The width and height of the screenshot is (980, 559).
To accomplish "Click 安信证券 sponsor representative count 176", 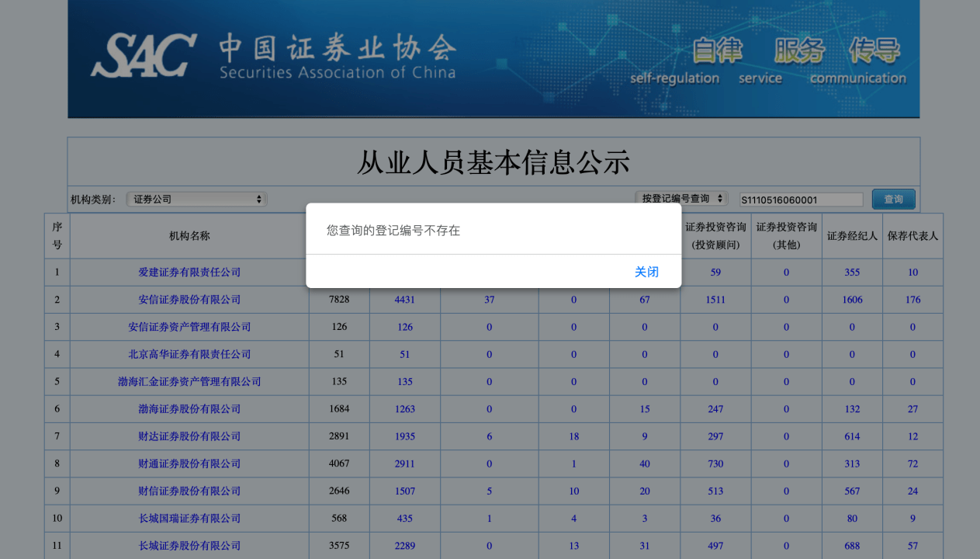I will 912,300.
